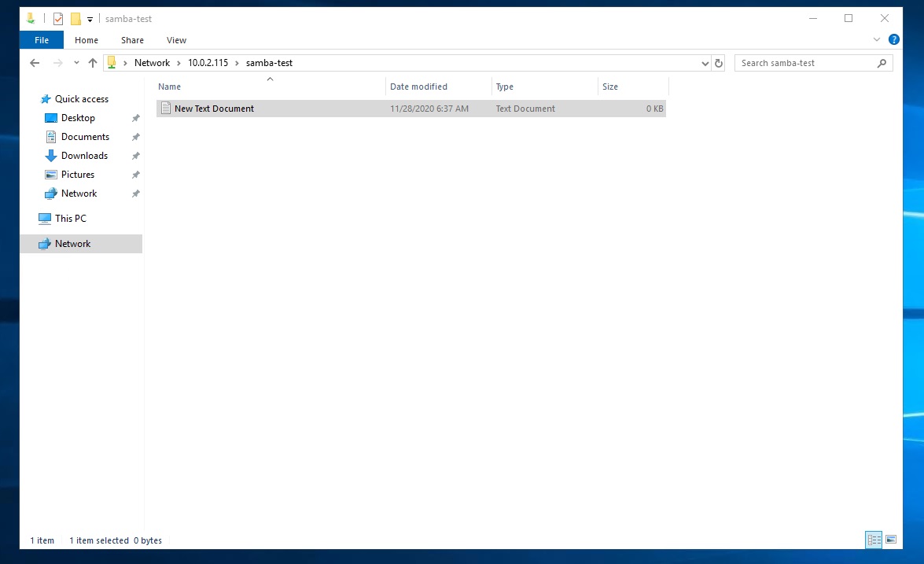Viewport: 924px width, 564px height.
Task: Click the date 11/28/2020 6:37 AM
Action: click(x=429, y=109)
